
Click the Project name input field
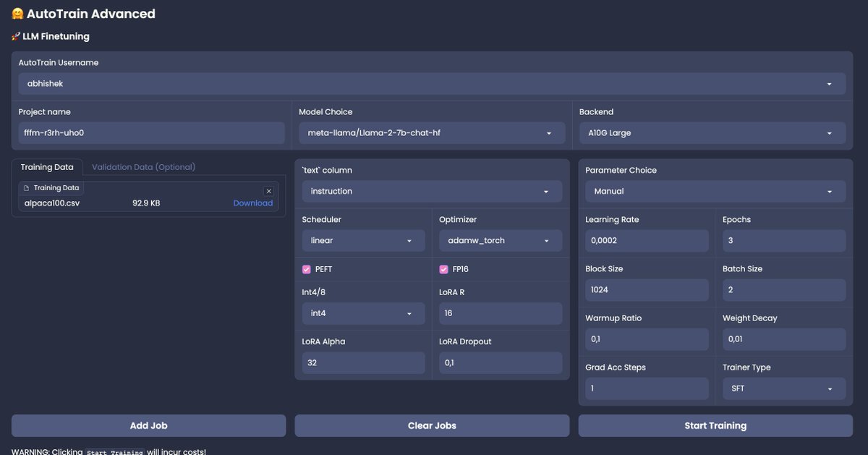tap(151, 133)
